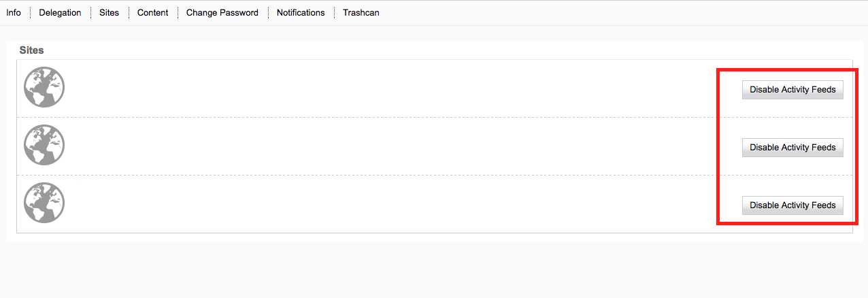
Task: Click empty tab bar space right of Trashcan
Action: (612, 13)
